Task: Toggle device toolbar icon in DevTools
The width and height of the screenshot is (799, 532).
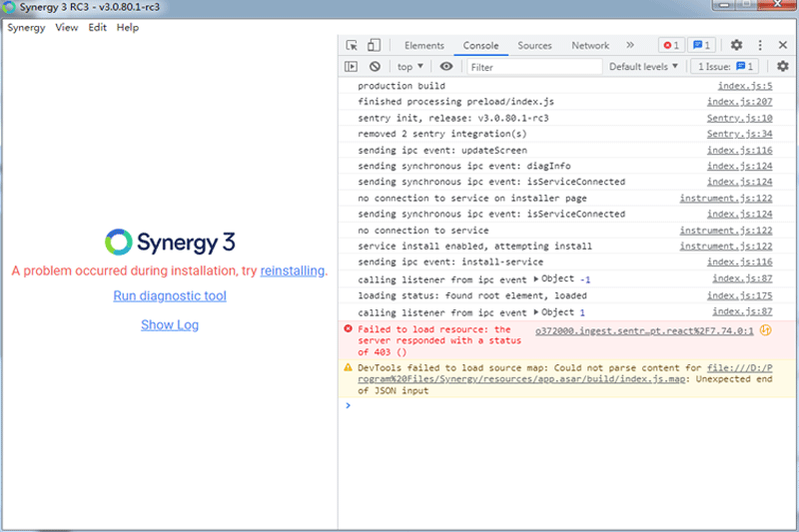Action: 374,45
